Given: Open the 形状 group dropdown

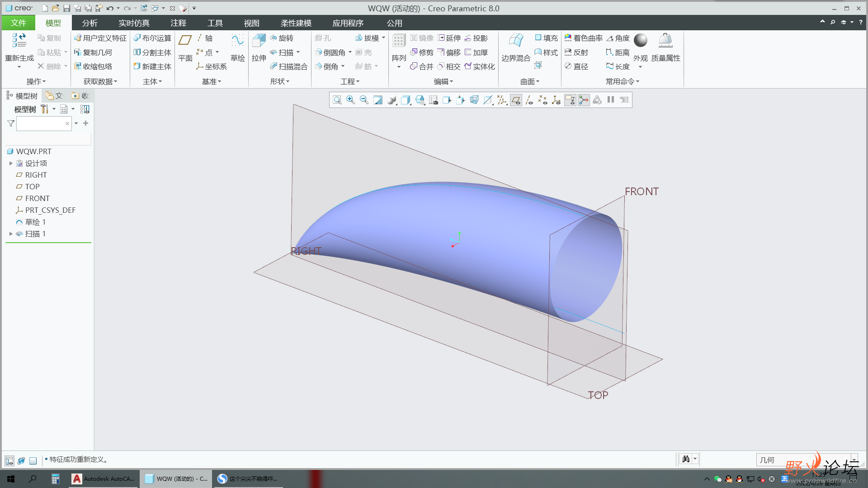Looking at the screenshot, I should click(x=280, y=81).
